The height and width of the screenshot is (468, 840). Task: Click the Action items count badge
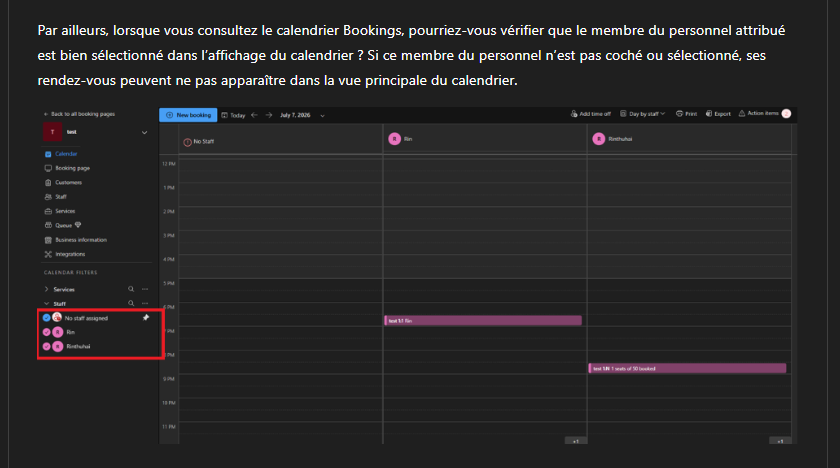786,114
